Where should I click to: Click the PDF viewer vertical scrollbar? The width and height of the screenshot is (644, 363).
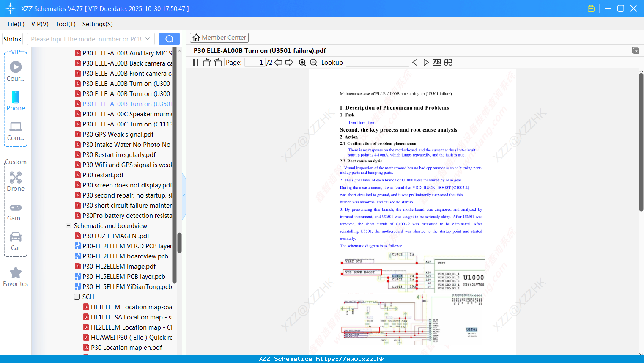641,142
